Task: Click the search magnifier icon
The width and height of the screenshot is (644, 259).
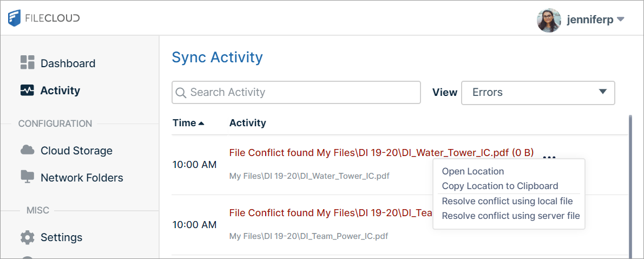Action: 181,93
